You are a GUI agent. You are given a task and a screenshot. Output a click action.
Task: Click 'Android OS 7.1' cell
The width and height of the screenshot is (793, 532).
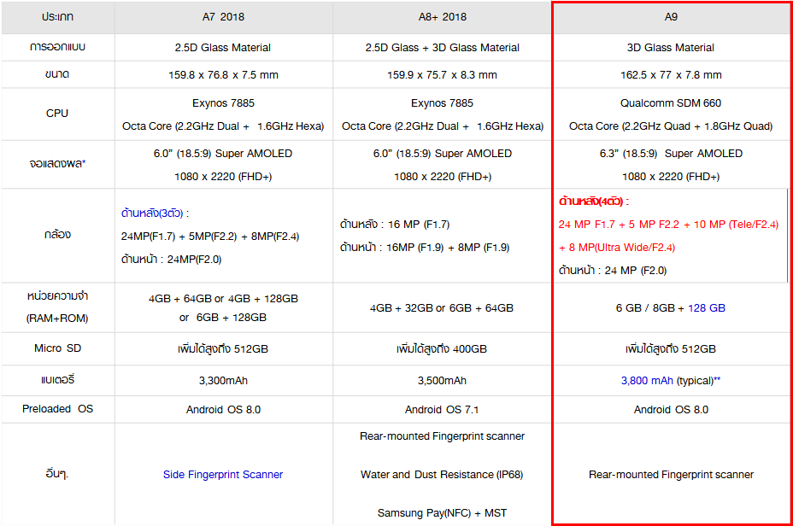click(442, 410)
